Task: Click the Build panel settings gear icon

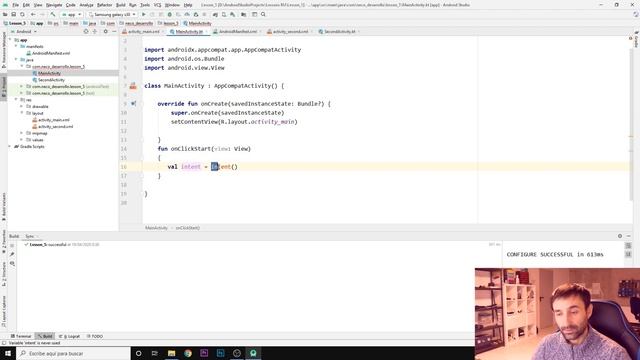Action: click(x=620, y=236)
